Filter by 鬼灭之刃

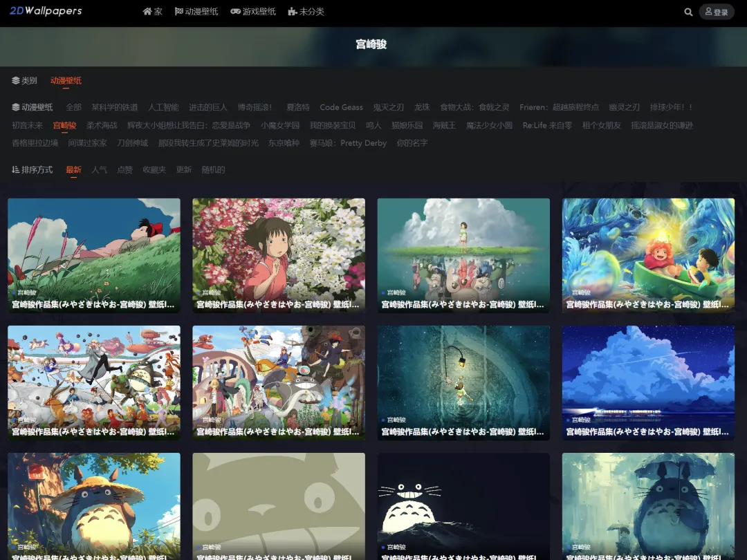coord(388,107)
